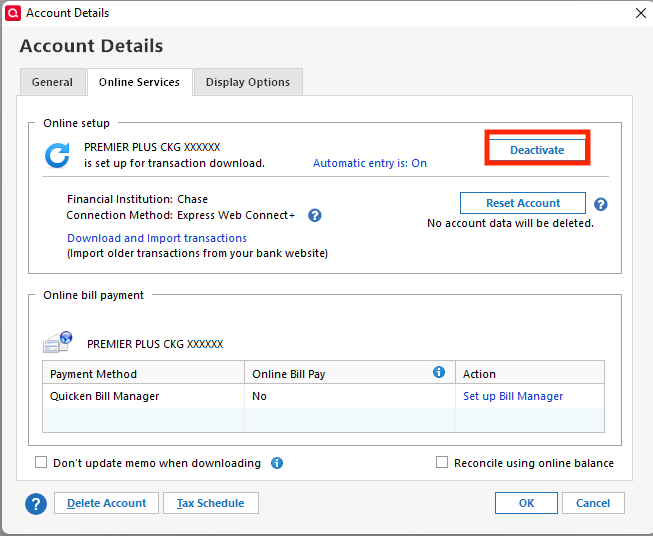Click the Set up Bill Manager link

pyautogui.click(x=513, y=396)
